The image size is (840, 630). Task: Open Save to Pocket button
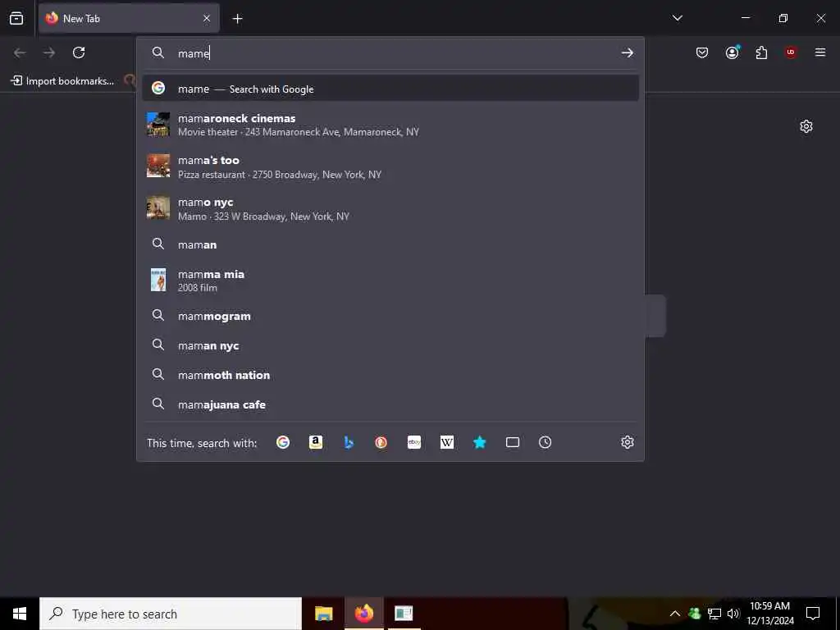point(702,52)
